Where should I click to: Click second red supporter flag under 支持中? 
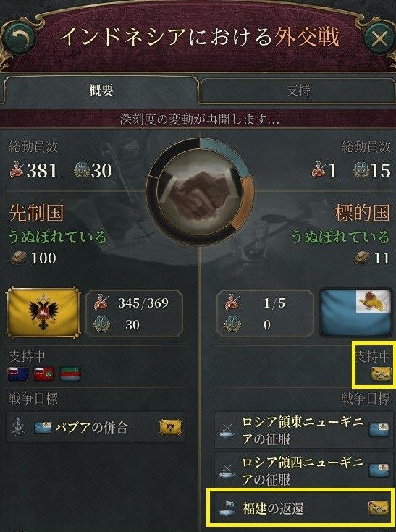44,373
